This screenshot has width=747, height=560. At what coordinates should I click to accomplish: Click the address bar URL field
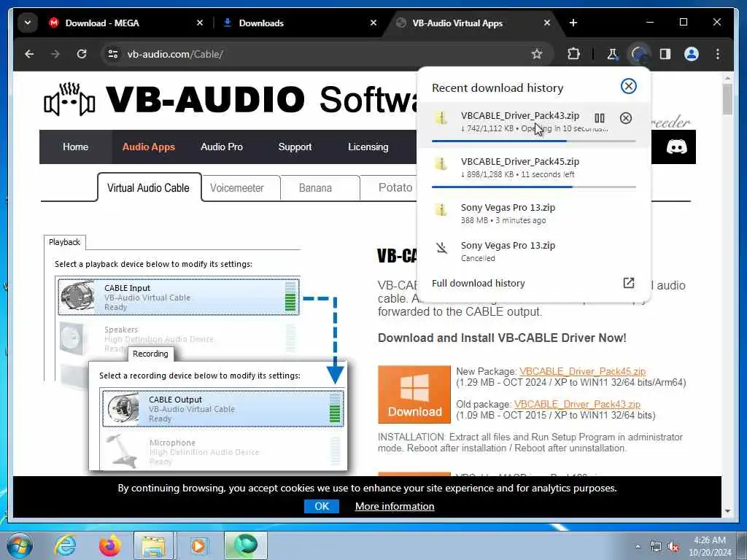[324, 54]
